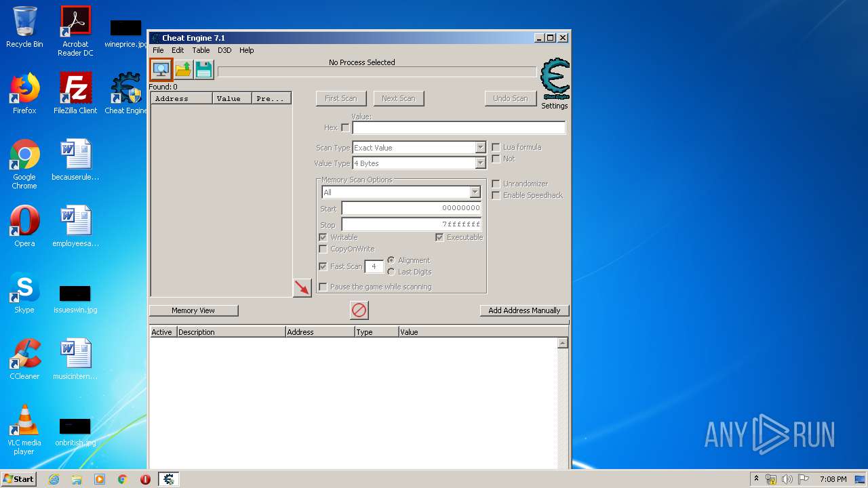Open Internet Explorer in taskbar

[x=54, y=479]
